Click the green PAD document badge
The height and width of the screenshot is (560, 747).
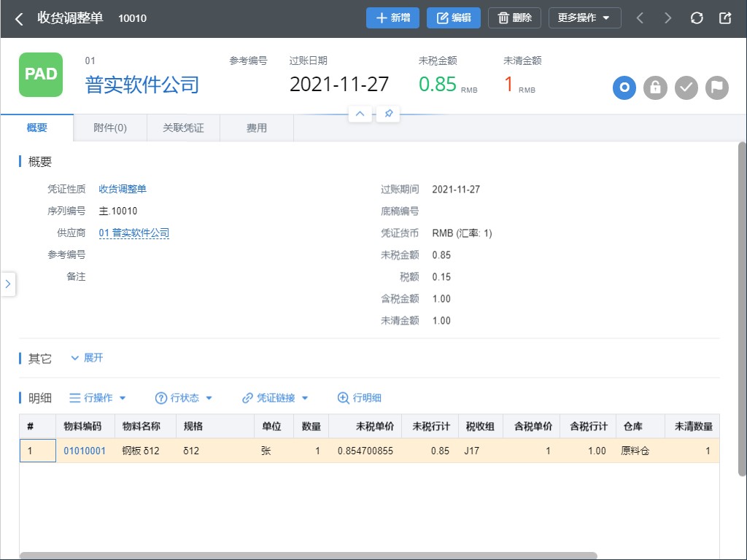coord(41,75)
